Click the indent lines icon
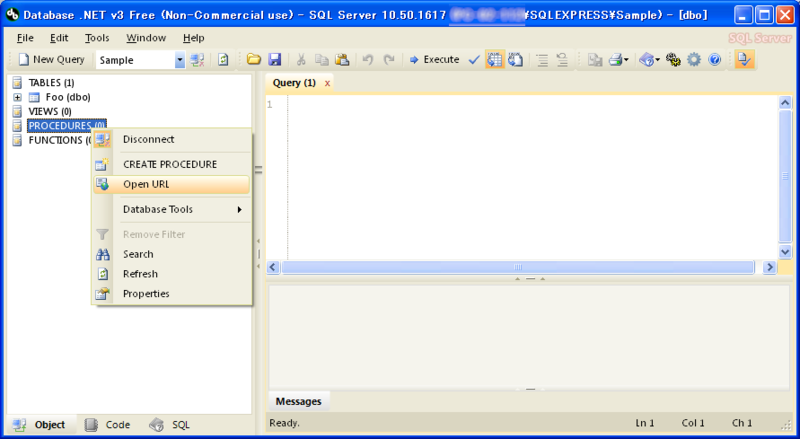Image resolution: width=800 pixels, height=439 pixels. (x=542, y=60)
